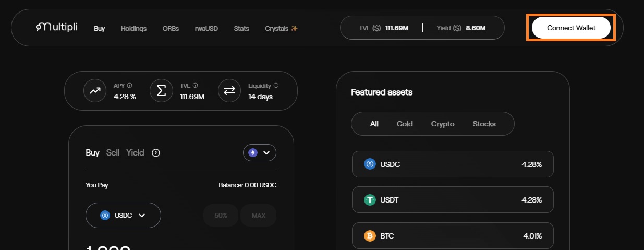Select the BTC row in featured assets
The image size is (644, 250).
[x=452, y=236]
